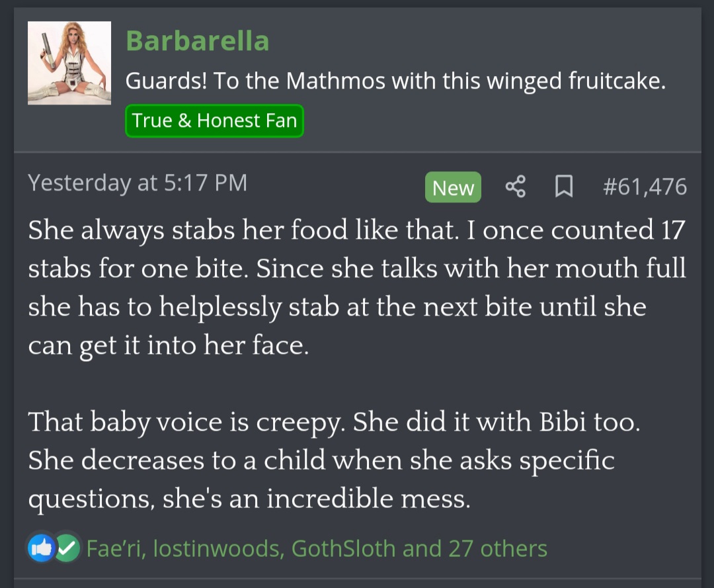
Task: Share post #61,476 via share icon
Action: [515, 187]
